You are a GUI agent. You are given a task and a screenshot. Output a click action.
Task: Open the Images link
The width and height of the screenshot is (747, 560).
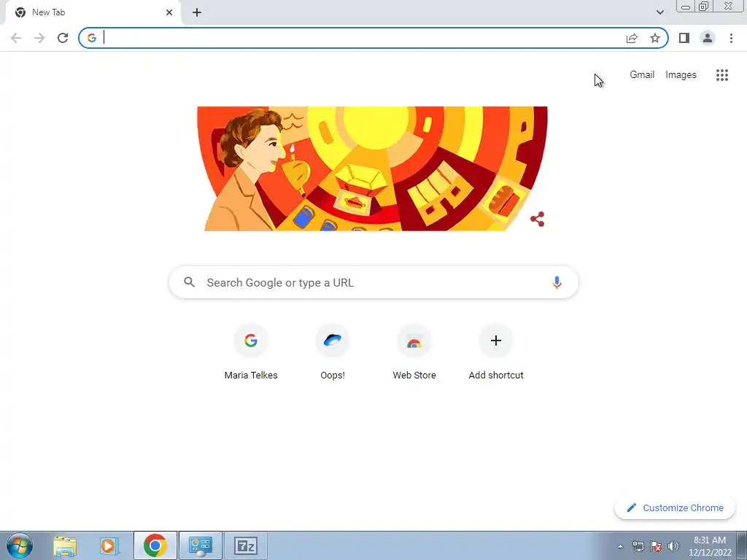point(681,75)
